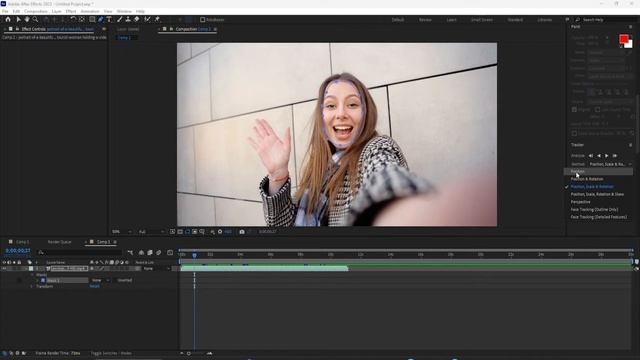The image size is (640, 360).
Task: Toggle the layer shy switch
Action: 91,269
